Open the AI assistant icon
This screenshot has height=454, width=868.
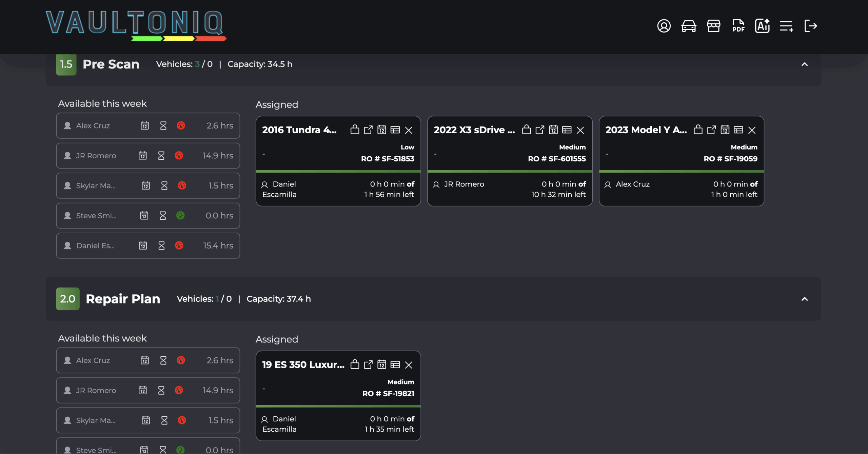pyautogui.click(x=762, y=26)
